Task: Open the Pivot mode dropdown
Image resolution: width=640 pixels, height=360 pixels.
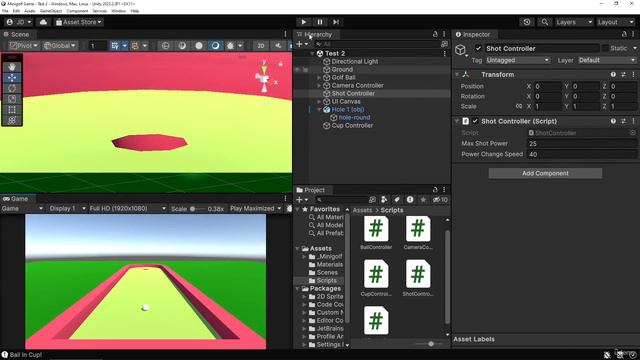Action: click(x=24, y=46)
